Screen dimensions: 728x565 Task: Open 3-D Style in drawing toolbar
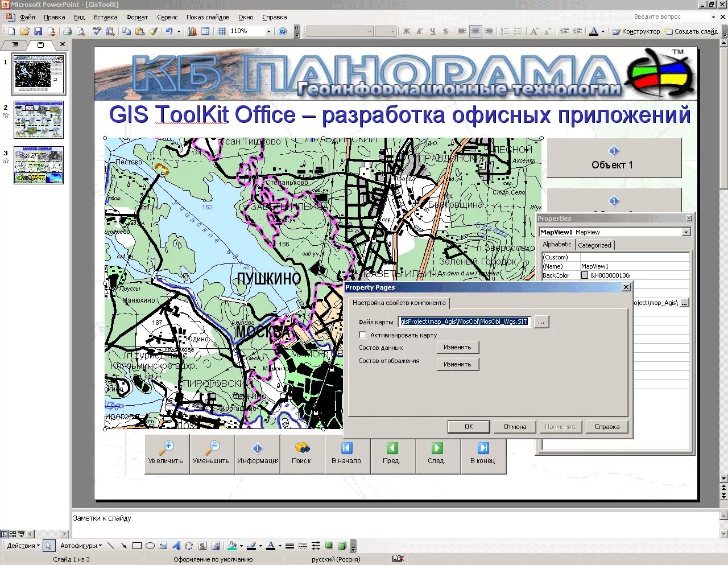[x=342, y=546]
